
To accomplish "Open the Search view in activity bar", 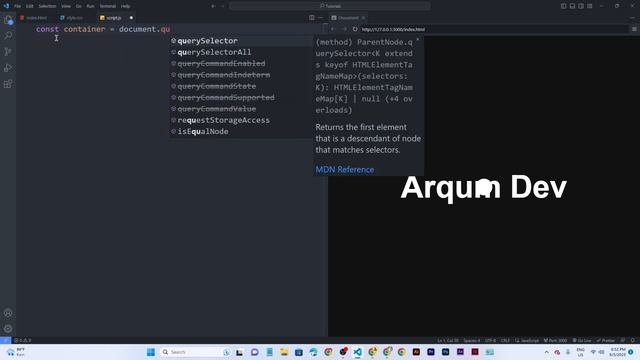I will coord(8,36).
